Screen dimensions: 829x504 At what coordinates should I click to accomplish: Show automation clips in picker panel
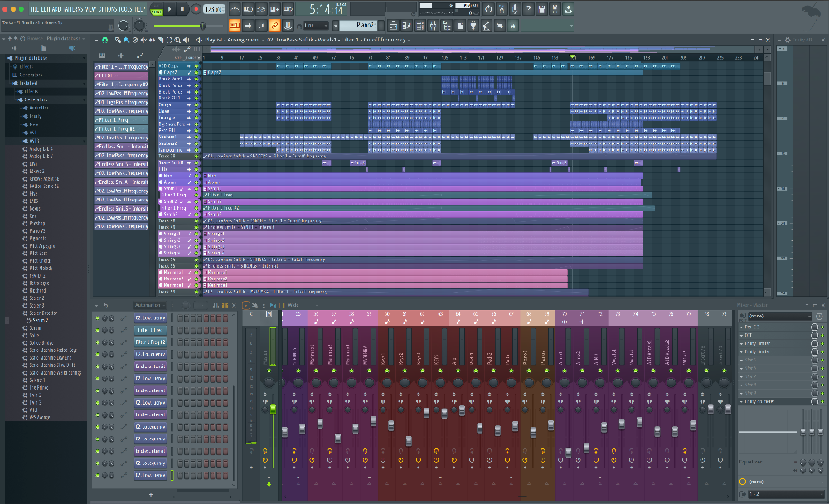140,56
